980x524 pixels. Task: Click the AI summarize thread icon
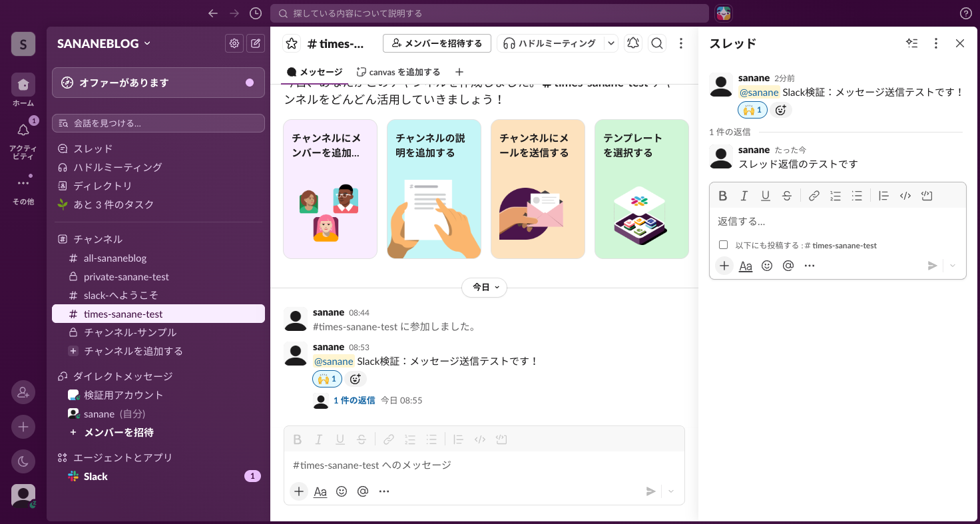tap(912, 43)
